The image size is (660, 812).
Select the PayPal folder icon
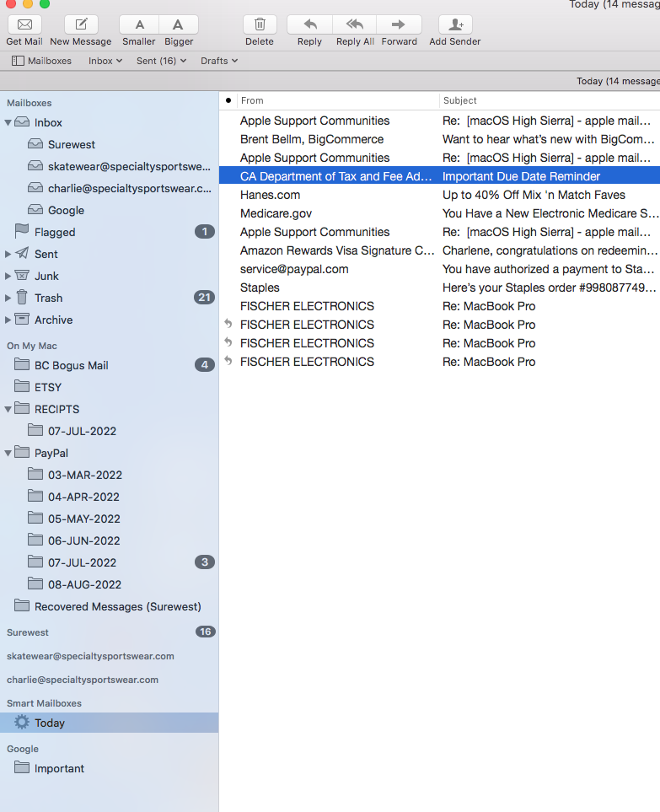pos(22,452)
